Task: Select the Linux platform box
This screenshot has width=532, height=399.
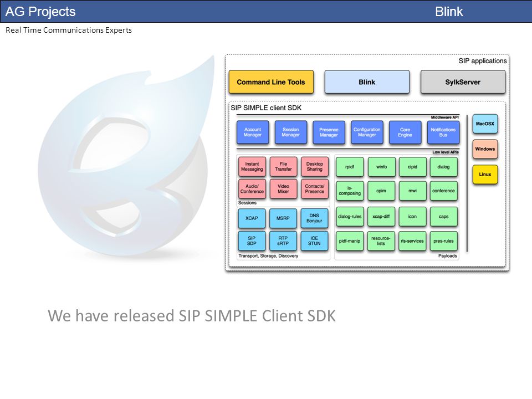Action: 485,175
